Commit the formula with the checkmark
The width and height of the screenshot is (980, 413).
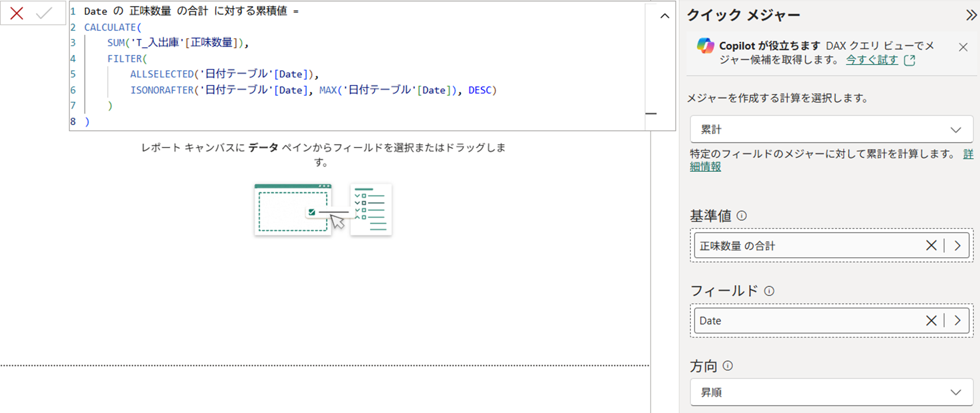click(44, 13)
